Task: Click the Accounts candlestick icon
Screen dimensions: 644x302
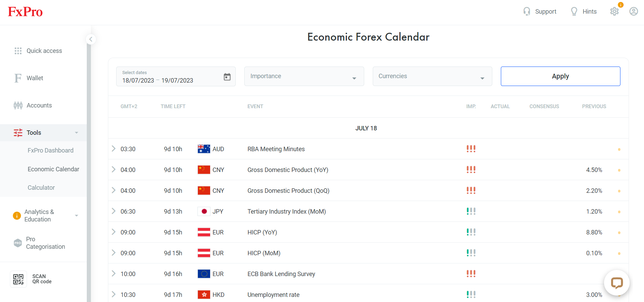Action: 18,105
